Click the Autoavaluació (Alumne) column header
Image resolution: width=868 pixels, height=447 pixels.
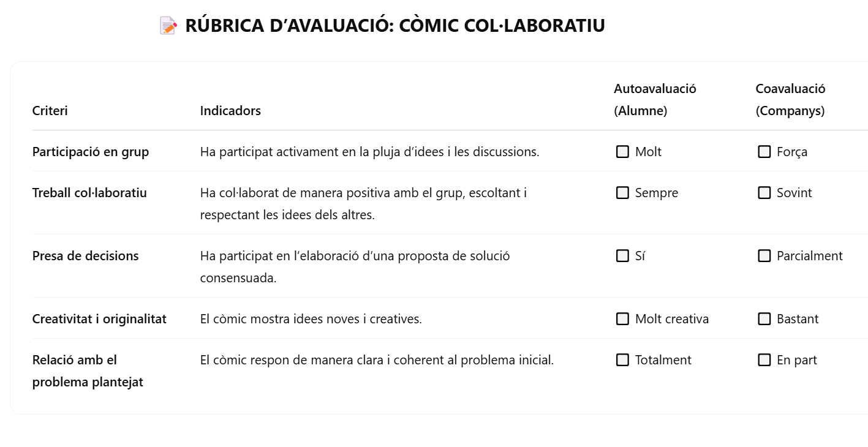click(x=655, y=100)
